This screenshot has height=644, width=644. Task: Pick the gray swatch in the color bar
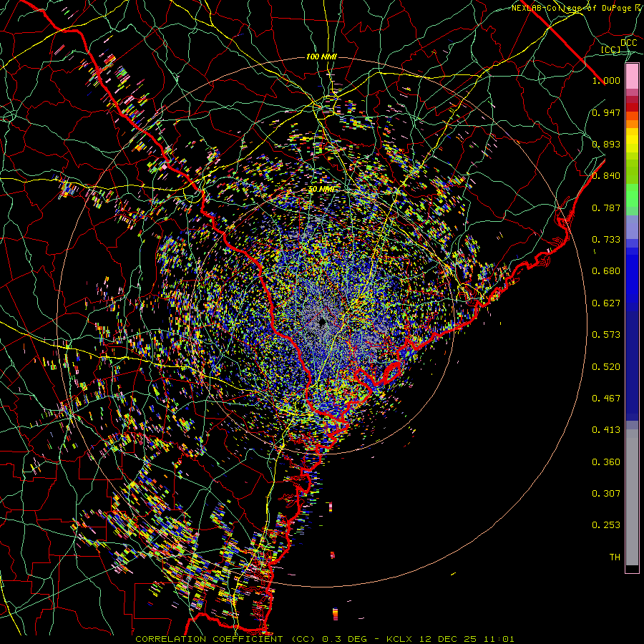click(x=632, y=497)
